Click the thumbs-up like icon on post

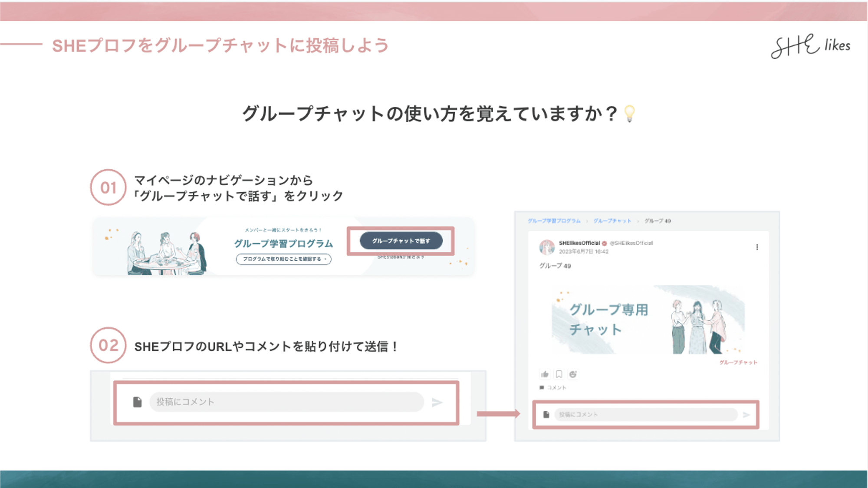click(545, 374)
